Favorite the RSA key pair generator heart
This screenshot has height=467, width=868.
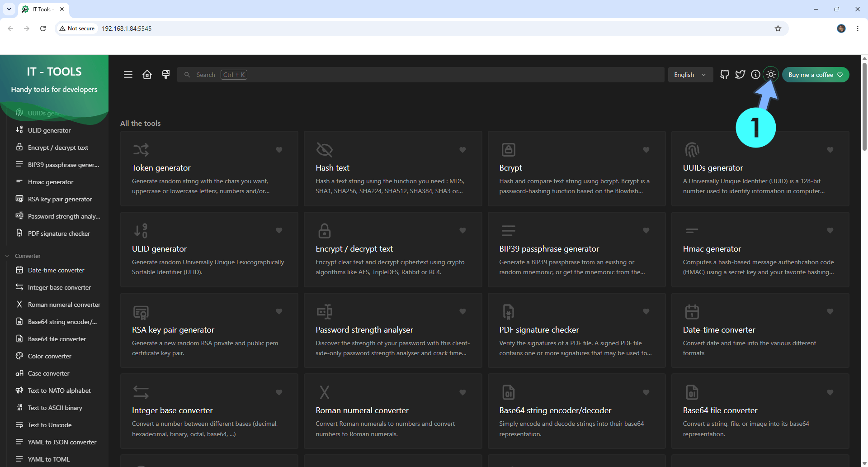(279, 311)
